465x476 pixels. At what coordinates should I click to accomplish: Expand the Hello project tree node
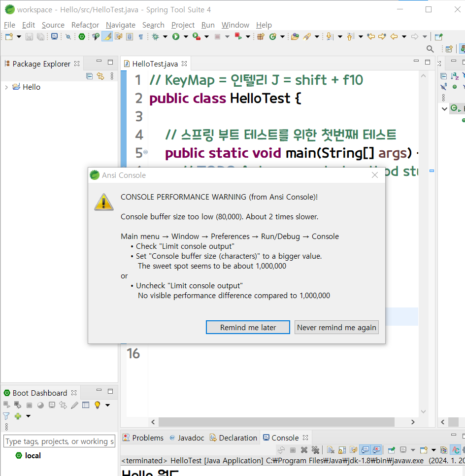click(6, 87)
